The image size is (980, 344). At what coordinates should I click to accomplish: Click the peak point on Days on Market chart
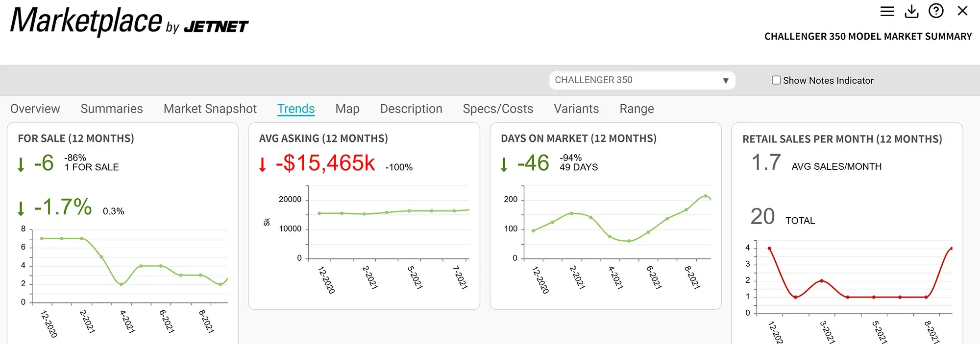(x=706, y=196)
